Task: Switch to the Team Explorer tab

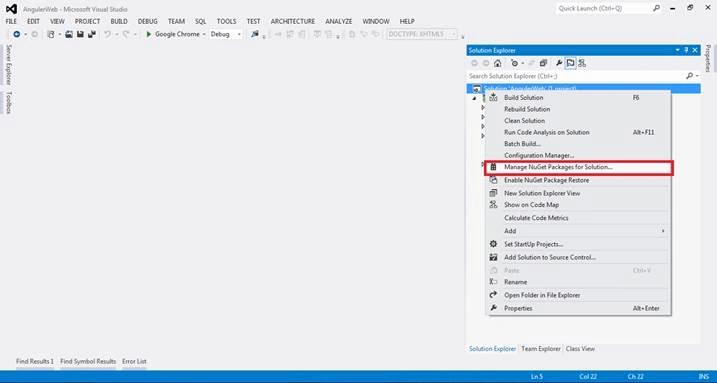Action: point(540,349)
